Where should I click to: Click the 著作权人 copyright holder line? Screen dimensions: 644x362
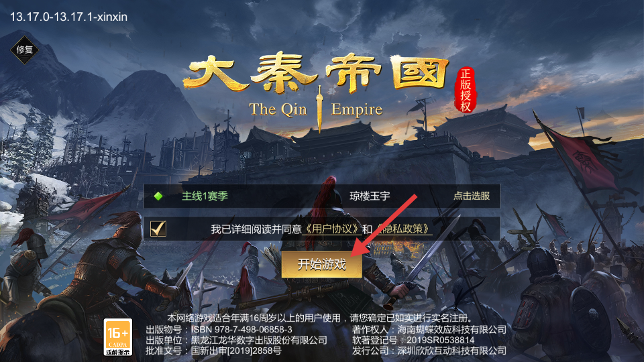click(x=429, y=329)
